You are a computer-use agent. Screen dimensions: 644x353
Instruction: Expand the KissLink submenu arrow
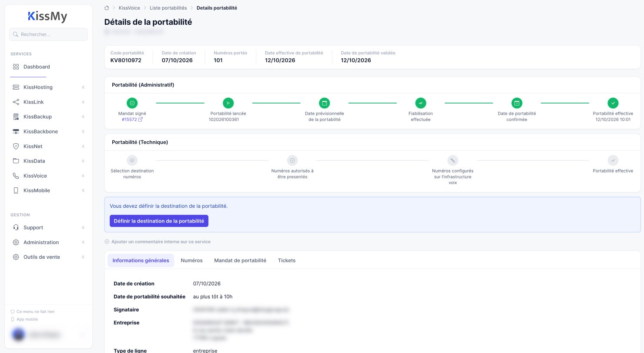83,102
